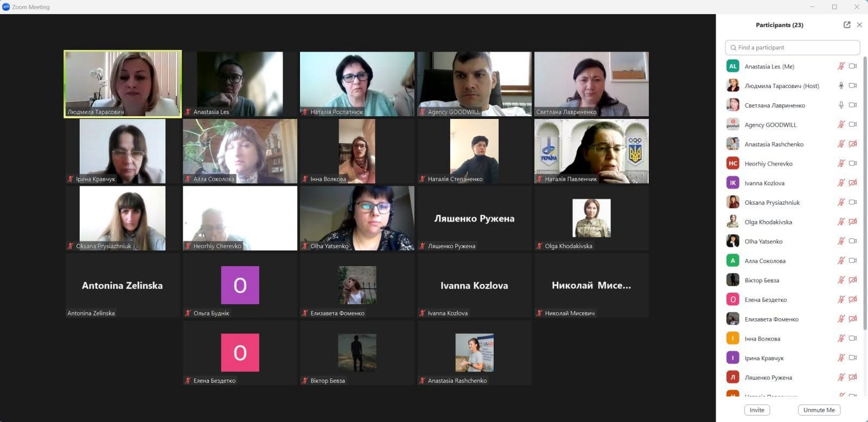868x422 pixels.
Task: Click the HC avatar of Heorhiy Cherevko
Action: [x=733, y=163]
